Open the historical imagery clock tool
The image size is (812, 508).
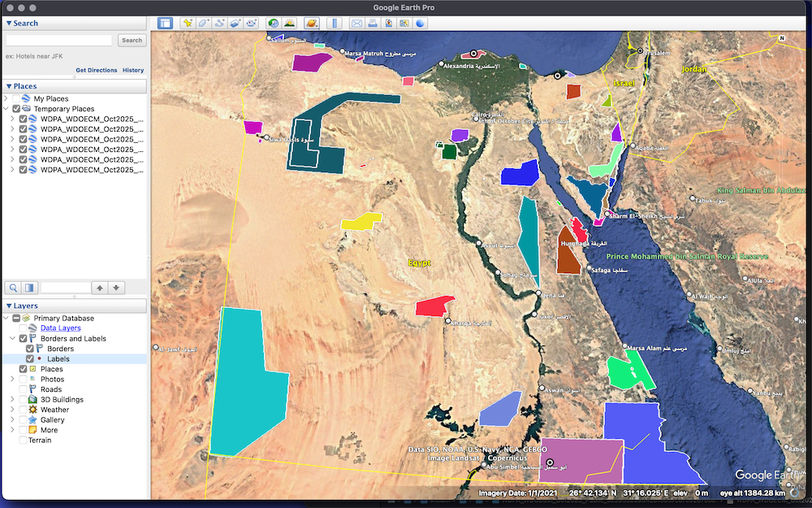click(273, 23)
